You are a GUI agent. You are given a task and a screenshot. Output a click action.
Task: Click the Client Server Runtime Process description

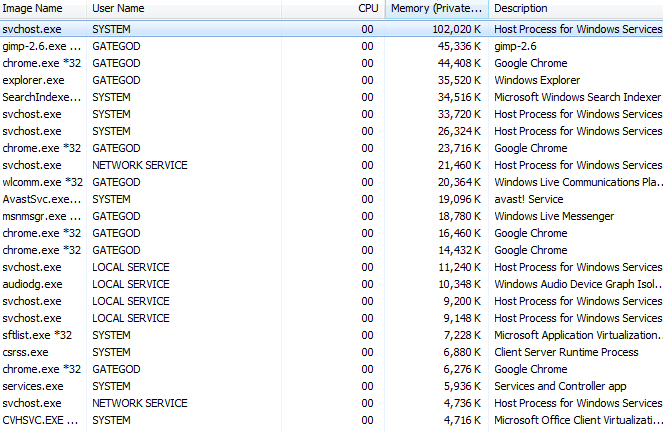pos(566,352)
